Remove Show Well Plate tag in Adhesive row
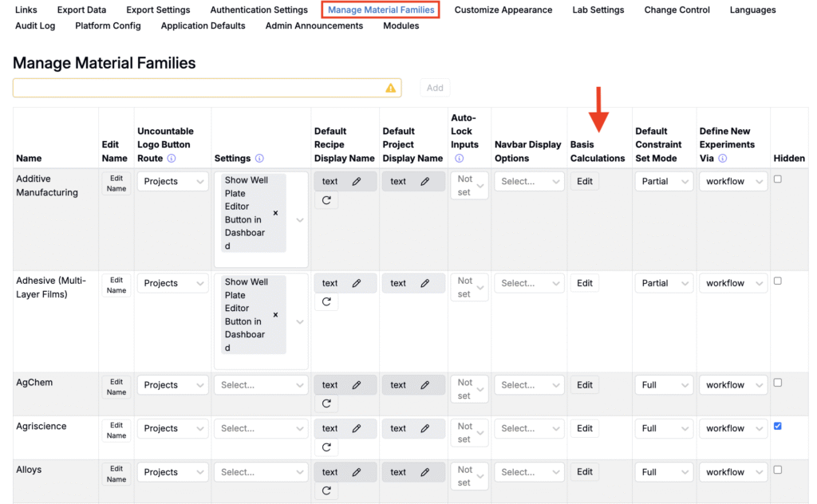The height and width of the screenshot is (504, 817). (x=276, y=315)
